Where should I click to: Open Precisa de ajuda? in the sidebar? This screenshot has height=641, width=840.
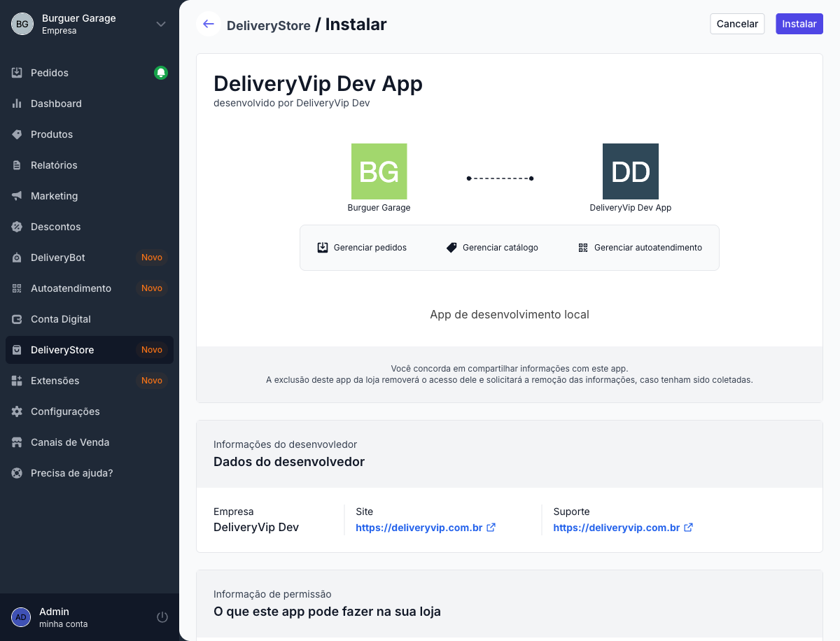tap(90, 473)
